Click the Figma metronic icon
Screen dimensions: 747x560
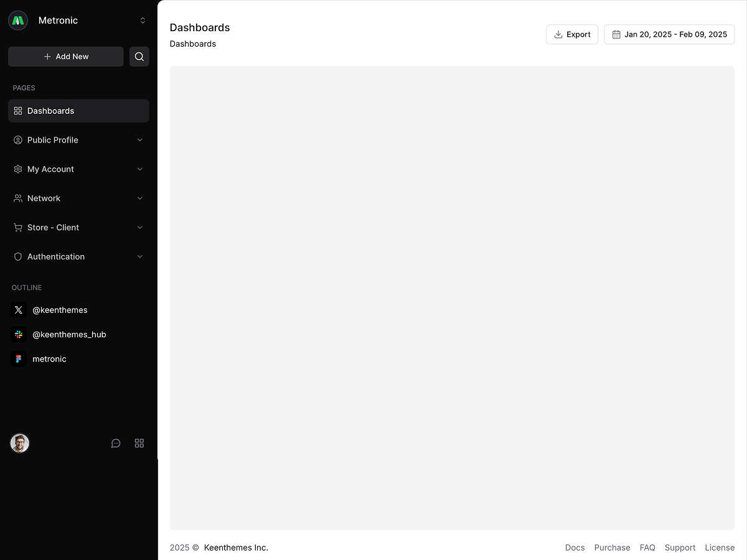(x=19, y=359)
